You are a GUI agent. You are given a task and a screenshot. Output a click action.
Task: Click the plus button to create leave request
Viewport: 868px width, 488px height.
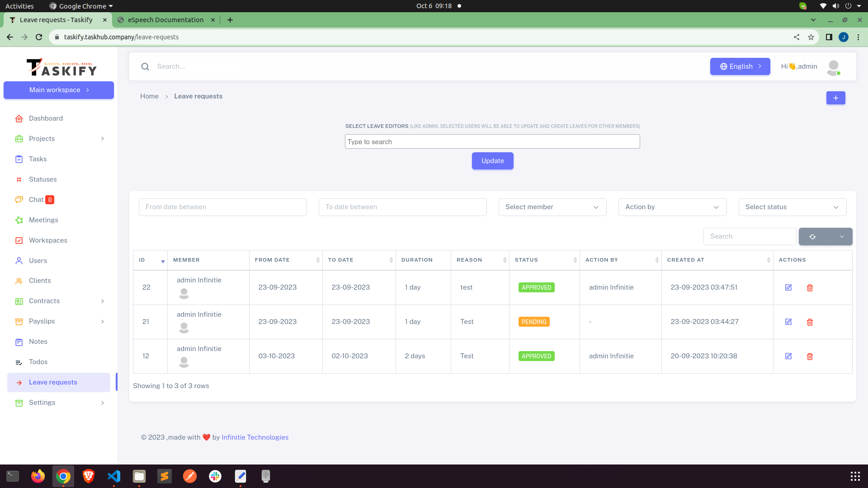(x=835, y=98)
